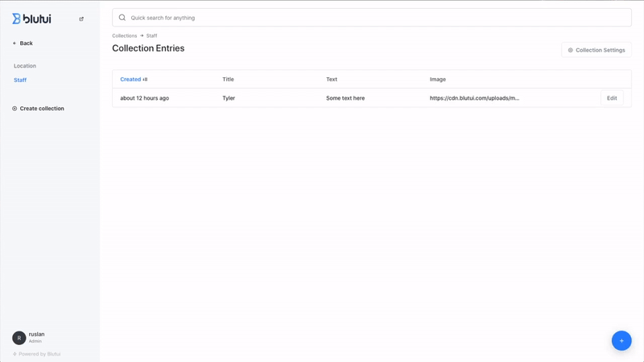644x362 pixels.
Task: Click the search magnifier icon
Action: (x=122, y=18)
